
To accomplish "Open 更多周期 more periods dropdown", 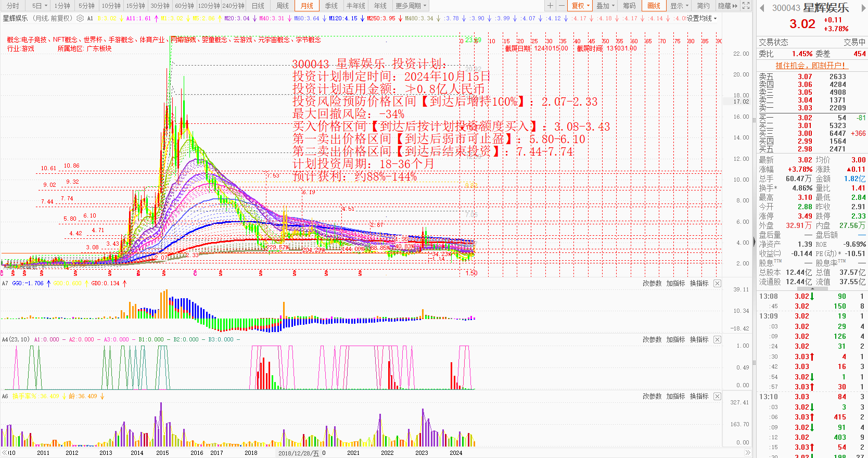I will click(x=411, y=6).
